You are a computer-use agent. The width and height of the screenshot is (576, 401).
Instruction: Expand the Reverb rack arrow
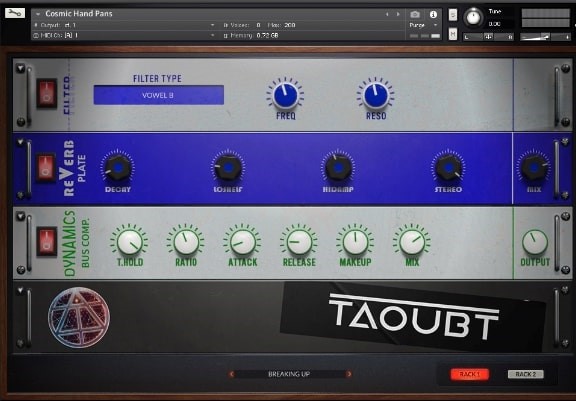tap(20, 142)
